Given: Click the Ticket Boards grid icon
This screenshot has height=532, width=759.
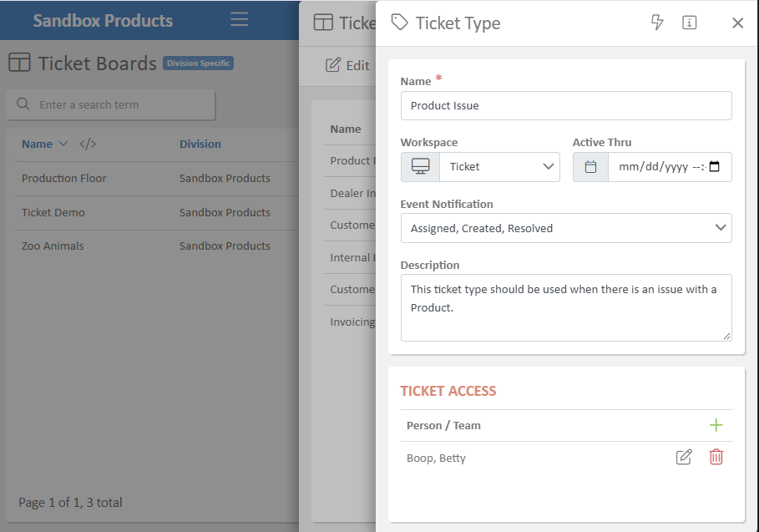Looking at the screenshot, I should [x=19, y=63].
